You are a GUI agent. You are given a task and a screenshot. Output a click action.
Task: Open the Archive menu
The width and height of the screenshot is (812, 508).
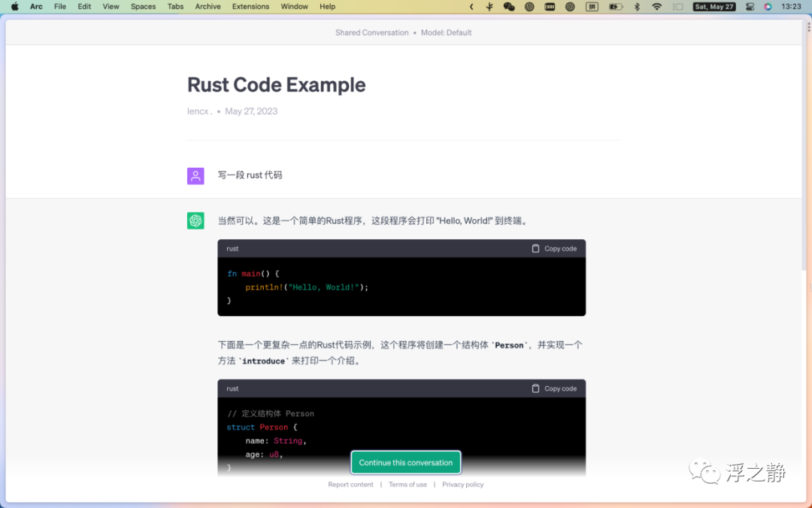(x=208, y=7)
